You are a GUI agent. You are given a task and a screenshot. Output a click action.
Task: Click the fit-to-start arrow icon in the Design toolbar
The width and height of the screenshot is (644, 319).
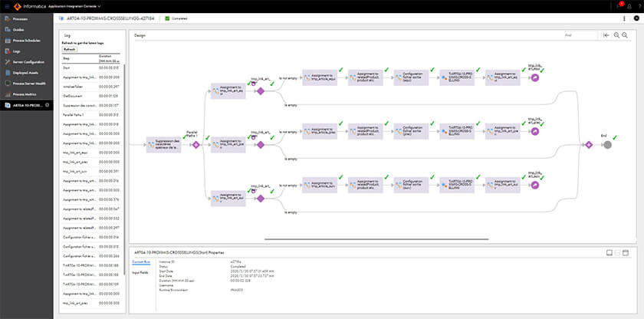pos(606,35)
